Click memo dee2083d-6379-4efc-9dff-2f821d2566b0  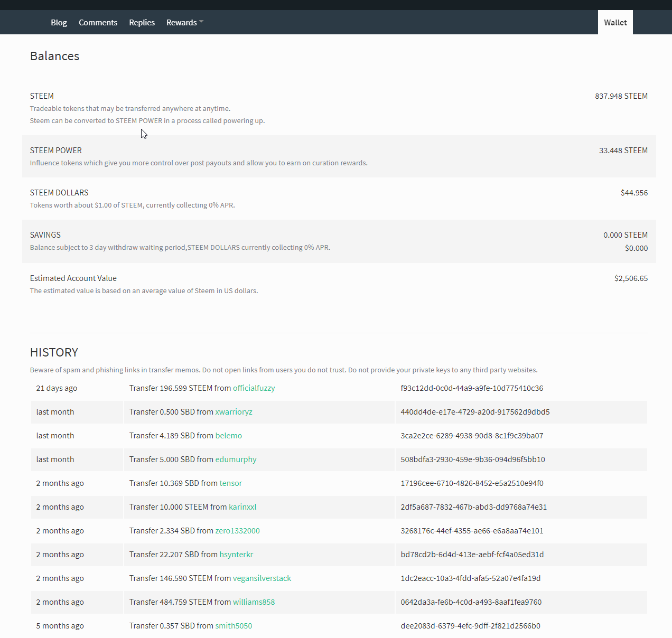point(470,626)
